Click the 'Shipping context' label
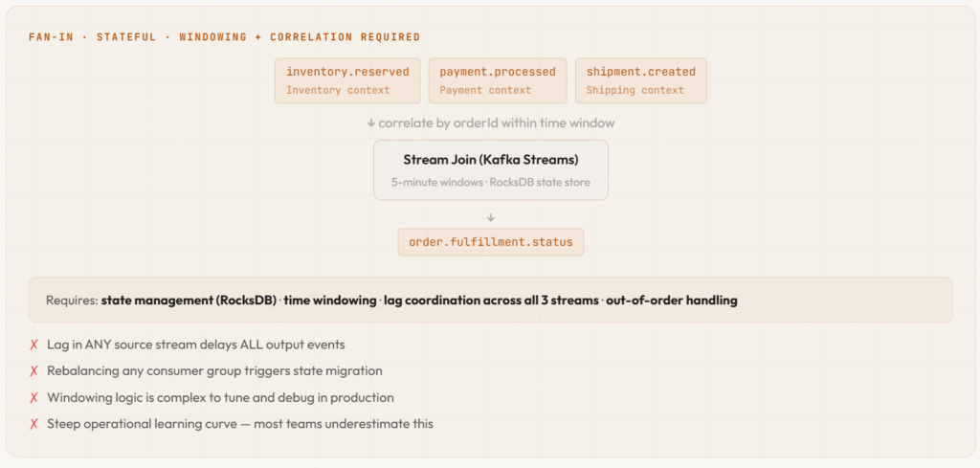 [635, 91]
